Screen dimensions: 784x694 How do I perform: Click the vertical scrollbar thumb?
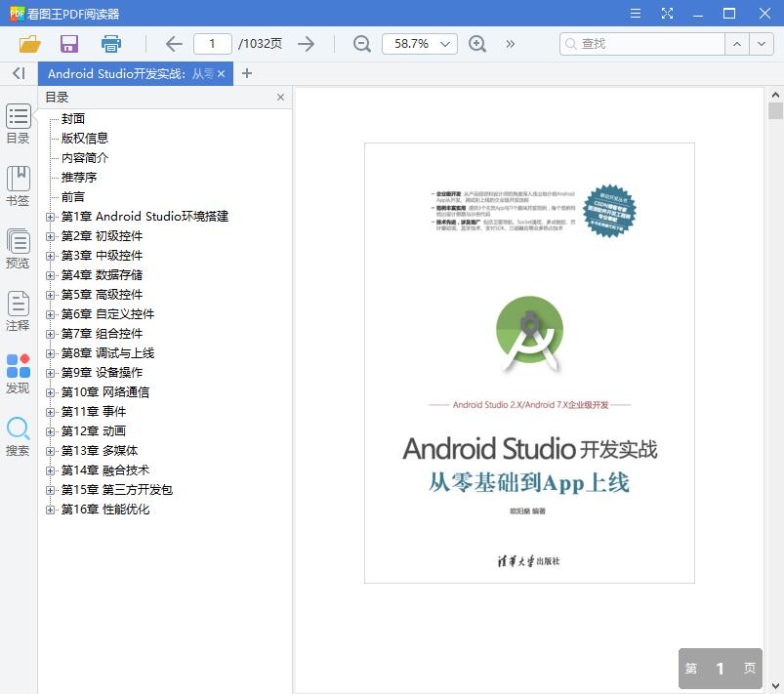[x=775, y=110]
